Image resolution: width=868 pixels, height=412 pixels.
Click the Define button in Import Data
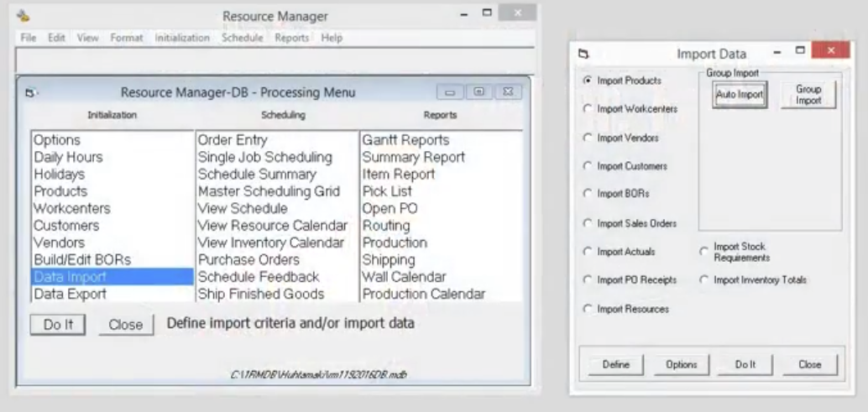click(x=616, y=364)
